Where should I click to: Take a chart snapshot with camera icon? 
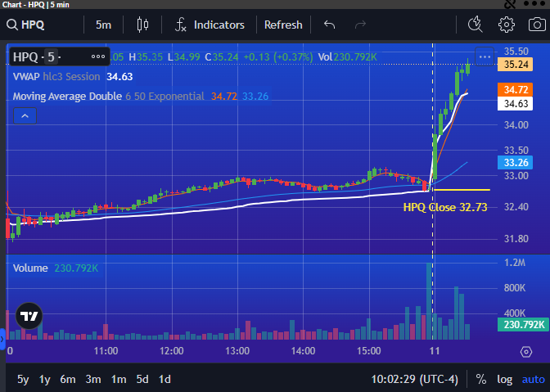pos(537,25)
